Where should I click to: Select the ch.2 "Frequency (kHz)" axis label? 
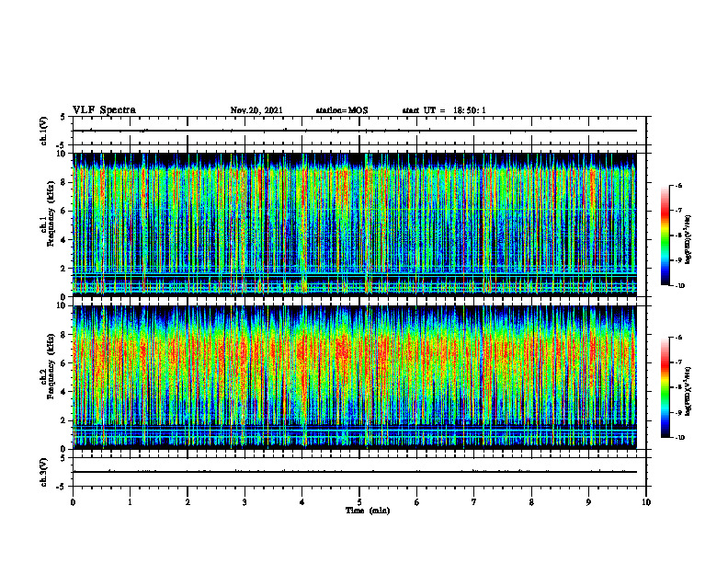50,366
